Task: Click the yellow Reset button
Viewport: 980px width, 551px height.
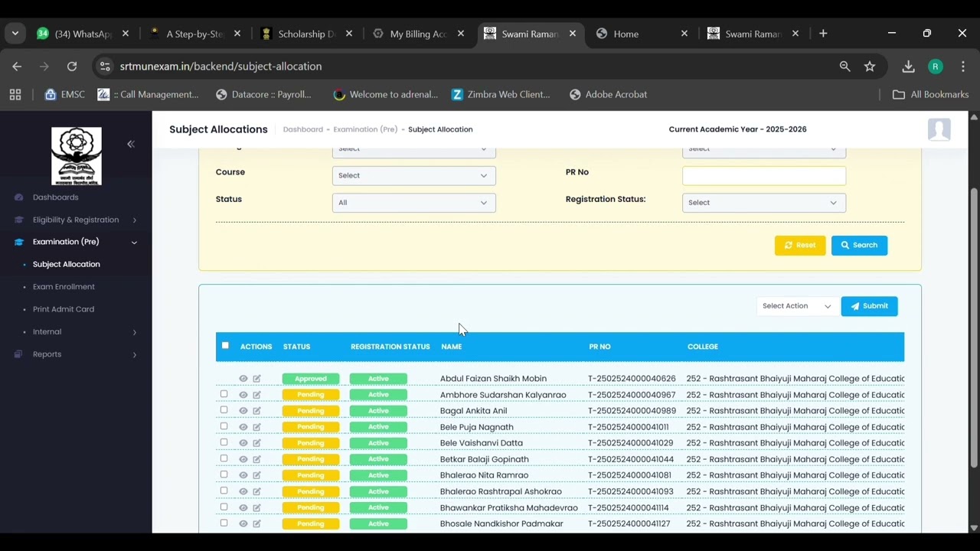Action: (800, 245)
